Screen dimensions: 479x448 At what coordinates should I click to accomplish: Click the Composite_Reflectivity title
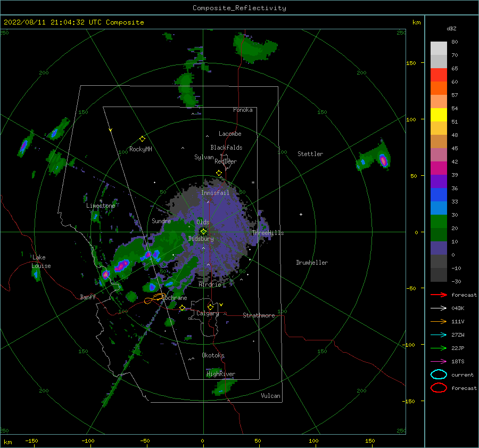click(240, 8)
